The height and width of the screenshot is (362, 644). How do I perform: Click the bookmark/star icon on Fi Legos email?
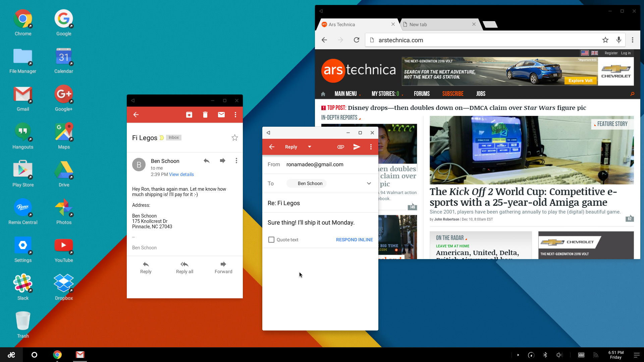click(x=235, y=137)
